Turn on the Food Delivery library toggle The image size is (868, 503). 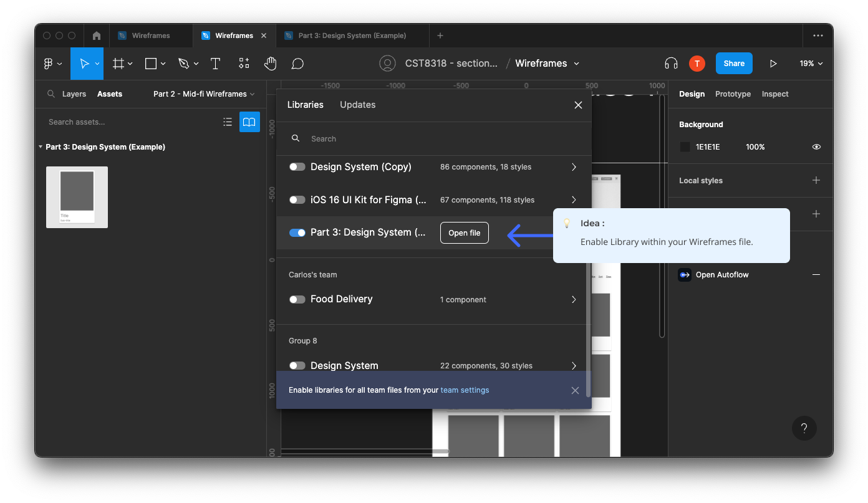click(x=297, y=299)
